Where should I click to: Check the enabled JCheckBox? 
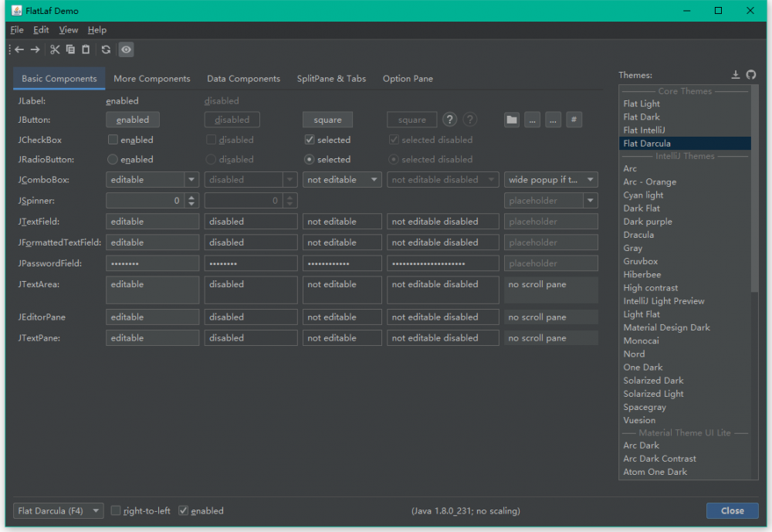[113, 140]
